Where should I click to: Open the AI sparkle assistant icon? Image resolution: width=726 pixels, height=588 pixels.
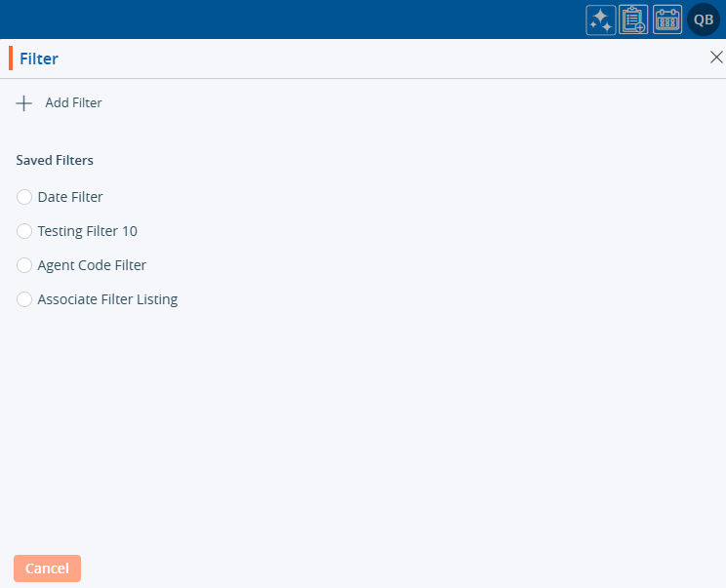coord(600,20)
